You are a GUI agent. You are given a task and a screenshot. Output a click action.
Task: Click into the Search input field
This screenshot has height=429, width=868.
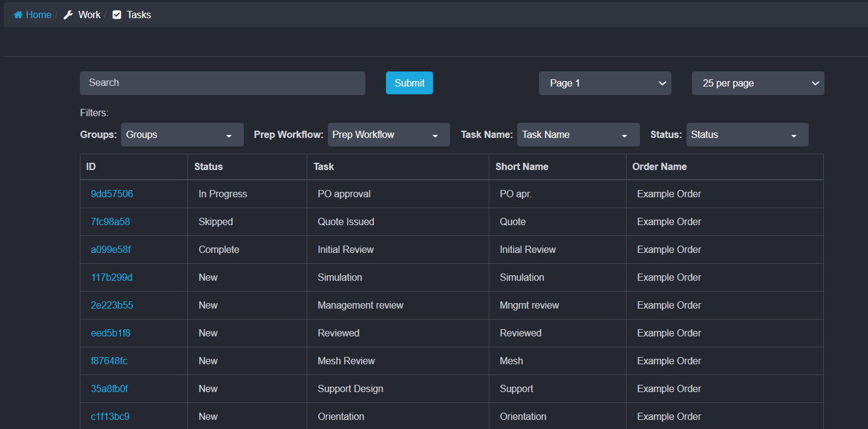point(222,83)
